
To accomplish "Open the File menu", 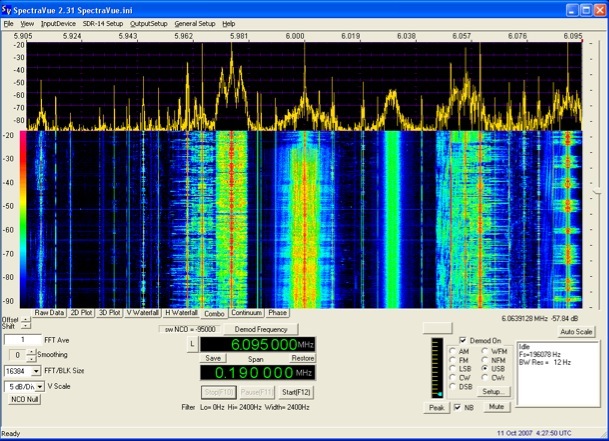I will pyautogui.click(x=8, y=24).
